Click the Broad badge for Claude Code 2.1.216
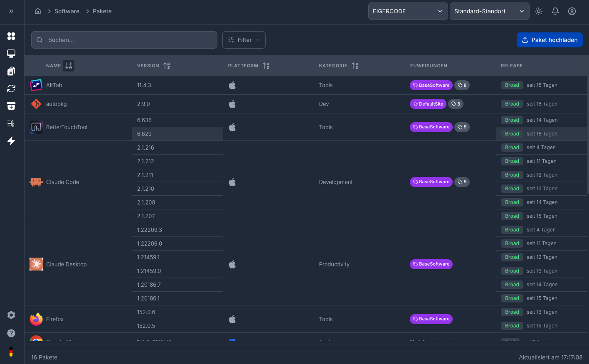 512,148
